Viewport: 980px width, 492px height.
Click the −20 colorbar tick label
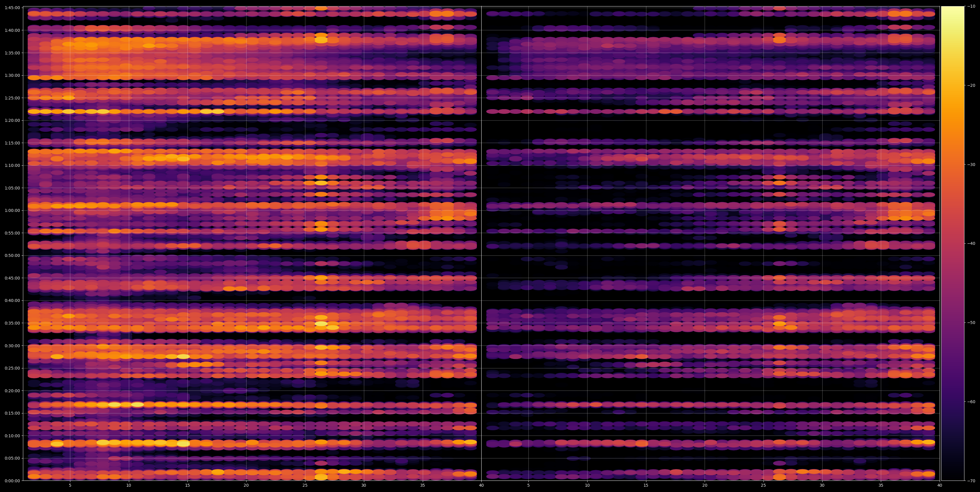(971, 85)
